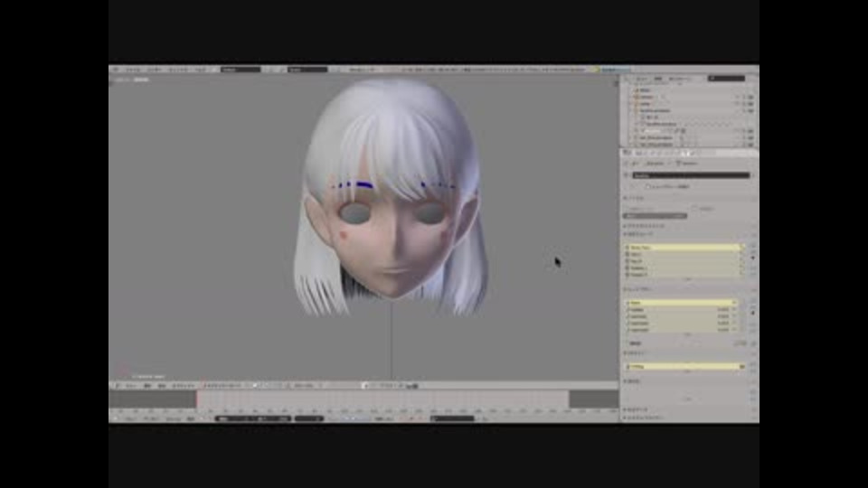Screen dimensions: 868x488
Task: Select the last visible vertex group row
Action: click(684, 275)
